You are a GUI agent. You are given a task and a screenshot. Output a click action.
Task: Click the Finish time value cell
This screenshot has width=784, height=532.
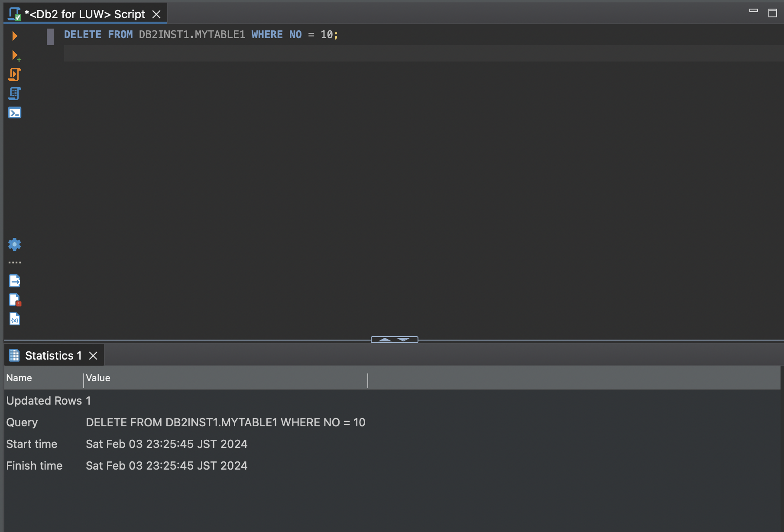pos(166,466)
